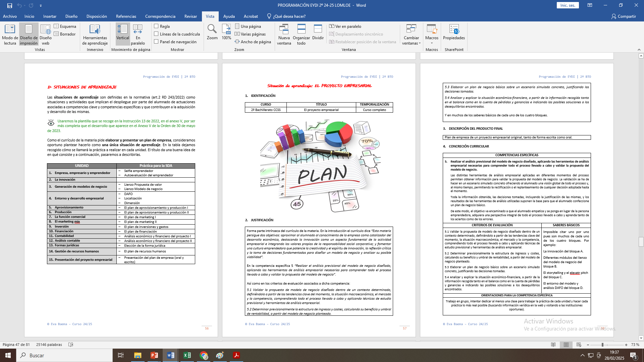Click the Compartir button
Image resolution: width=644 pixels, height=362 pixels.
point(624,16)
